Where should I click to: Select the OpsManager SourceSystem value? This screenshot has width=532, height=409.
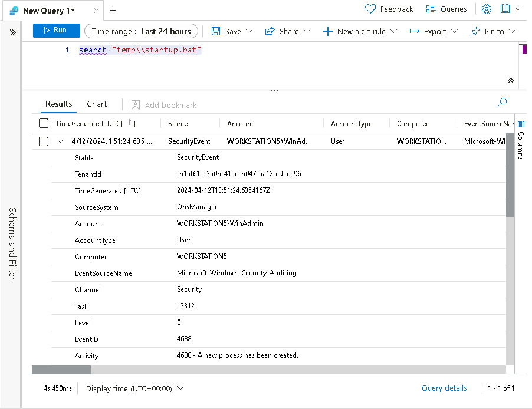[197, 207]
